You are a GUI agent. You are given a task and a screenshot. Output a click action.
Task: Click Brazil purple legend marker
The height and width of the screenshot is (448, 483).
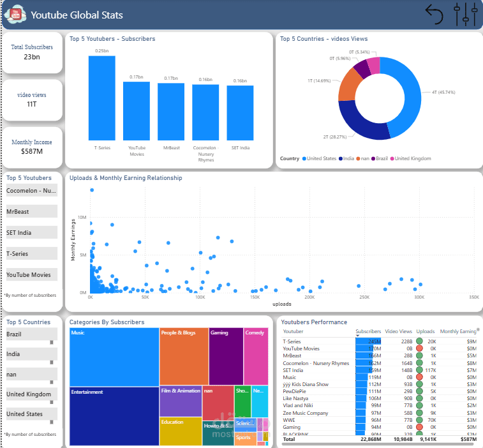373,158
